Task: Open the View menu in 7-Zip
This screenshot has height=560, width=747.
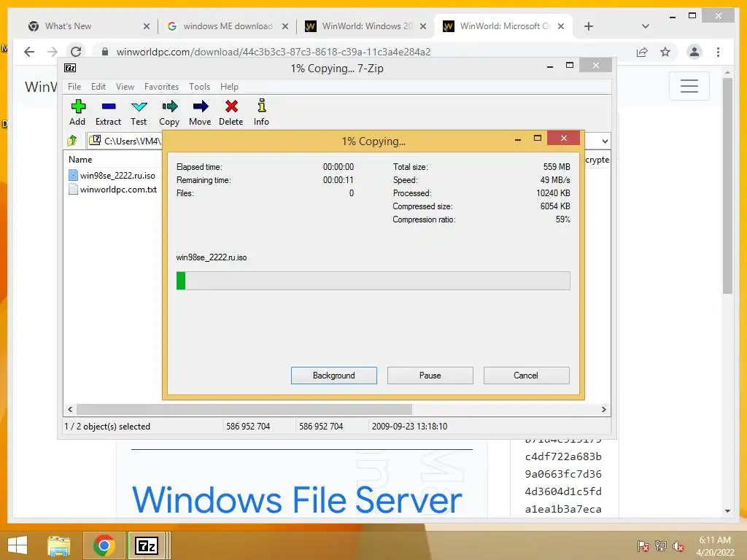Action: point(125,87)
